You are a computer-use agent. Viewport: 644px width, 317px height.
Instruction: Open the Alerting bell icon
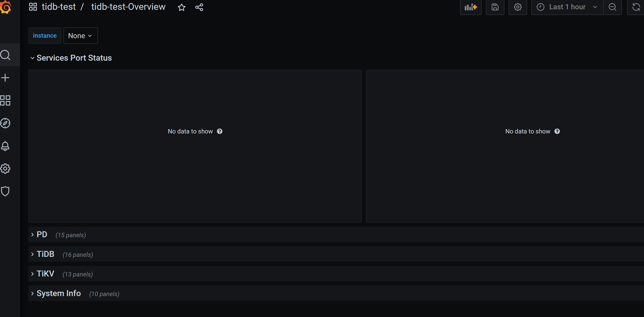[5, 146]
